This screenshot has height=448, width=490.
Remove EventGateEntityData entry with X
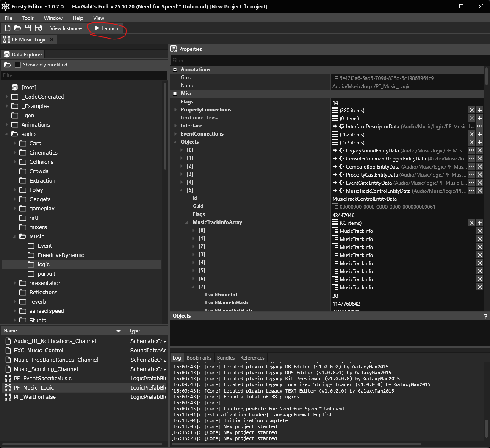pos(480,183)
